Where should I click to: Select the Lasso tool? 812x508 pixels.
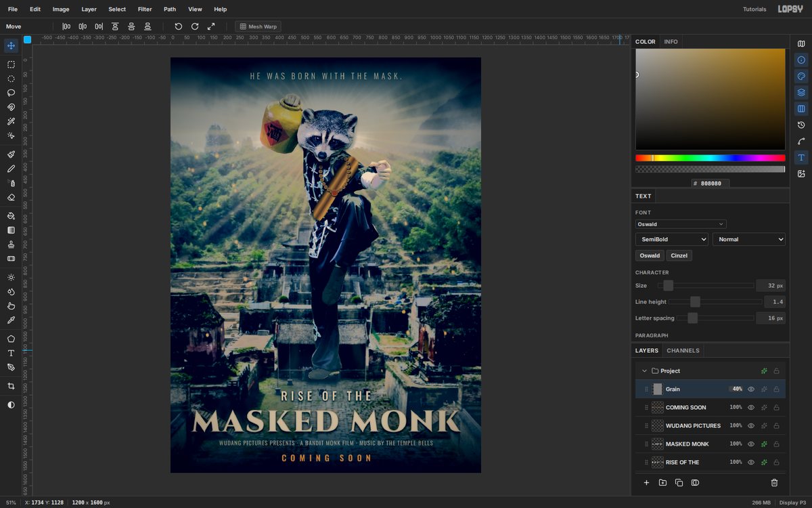11,93
